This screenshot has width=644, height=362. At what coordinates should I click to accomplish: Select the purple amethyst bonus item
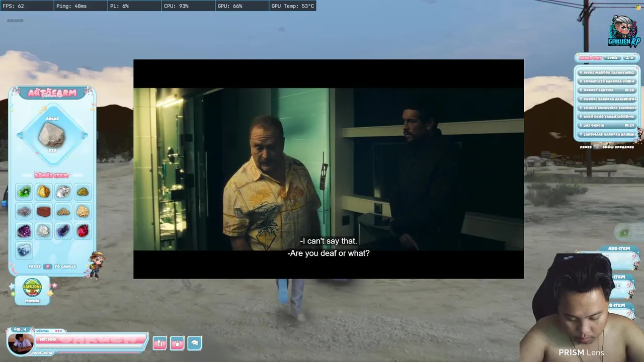[24, 231]
